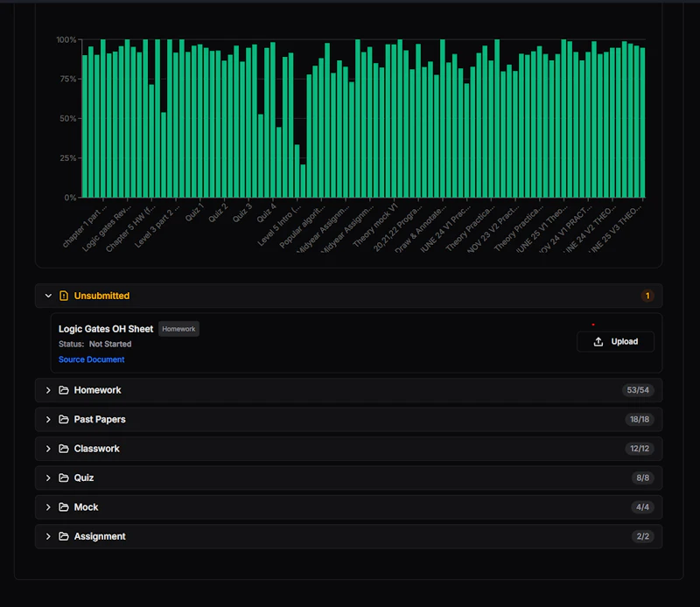Click the Homework tag on Logic Gates sheet
Viewport: 700px width, 607px height.
coord(178,329)
